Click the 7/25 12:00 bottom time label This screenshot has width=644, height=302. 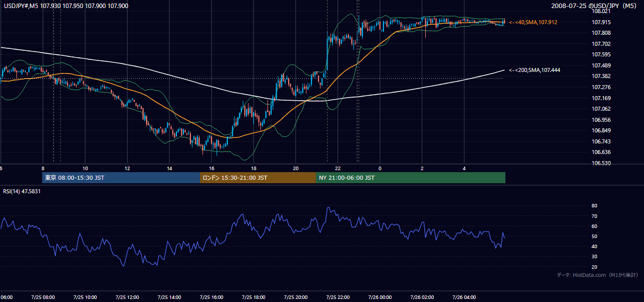(x=127, y=297)
